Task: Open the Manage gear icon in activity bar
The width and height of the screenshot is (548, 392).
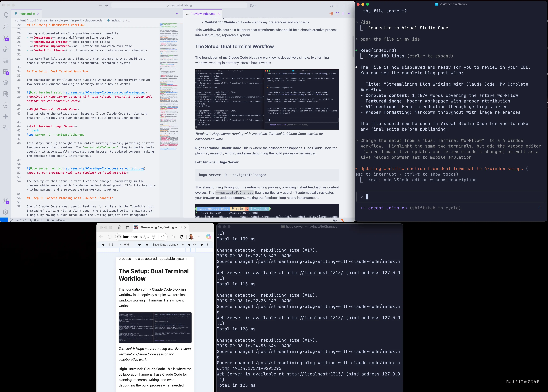Action: pos(6,212)
